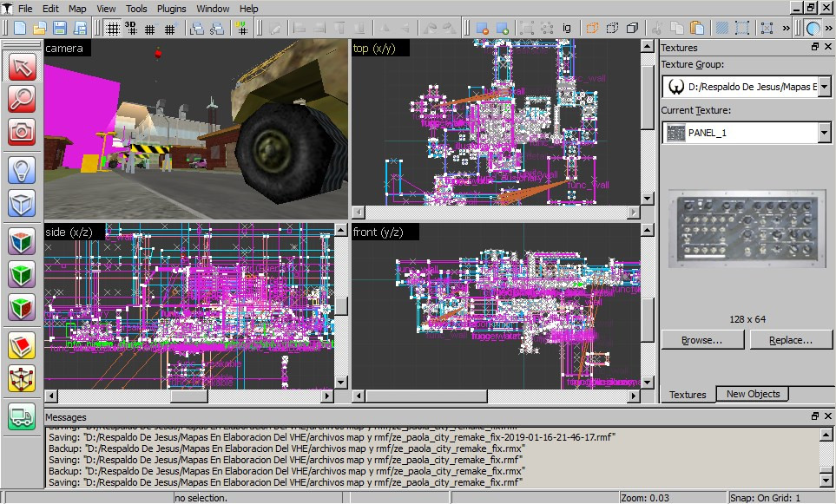Viewport: 836px width, 504px height.
Task: Expand the hidden toolbar overflow chevron
Action: pos(786,29)
